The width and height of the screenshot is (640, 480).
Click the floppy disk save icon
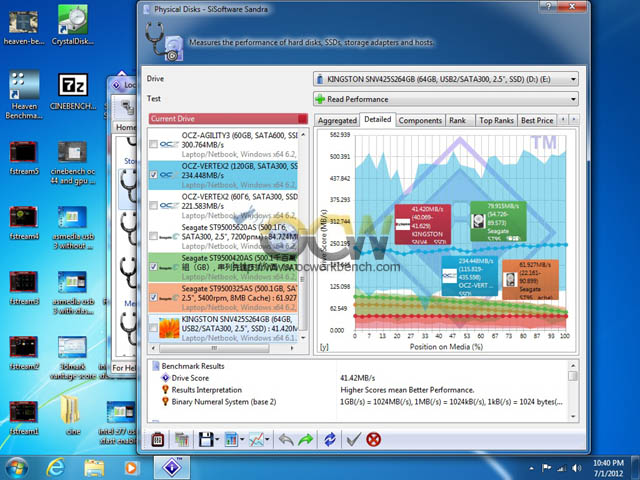pos(206,440)
